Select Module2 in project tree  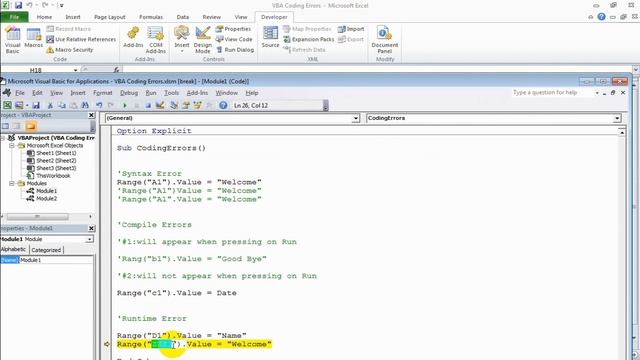[46, 199]
